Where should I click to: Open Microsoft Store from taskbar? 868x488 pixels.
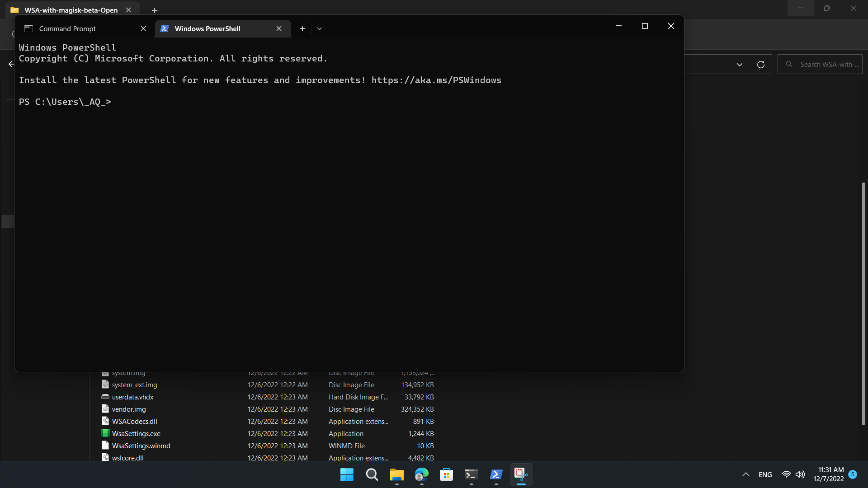click(x=446, y=474)
